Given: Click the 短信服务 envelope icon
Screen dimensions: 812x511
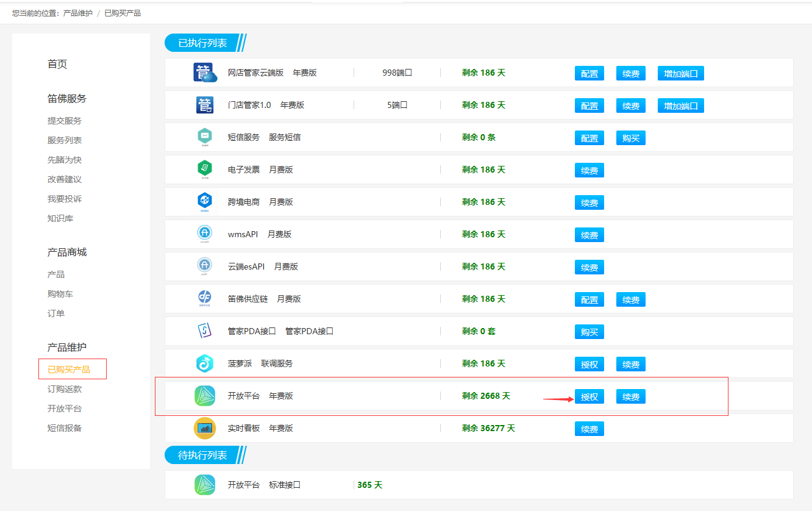Looking at the screenshot, I should 205,137.
